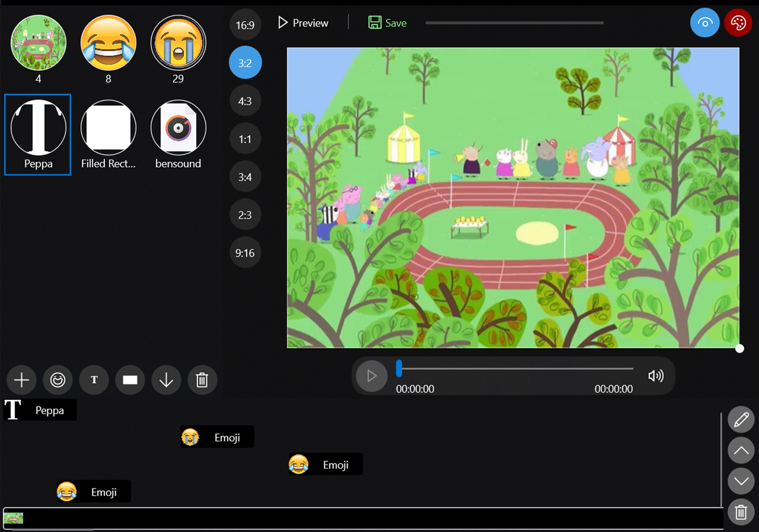759x532 pixels.
Task: Click the timeline down chevron
Action: tap(741, 481)
